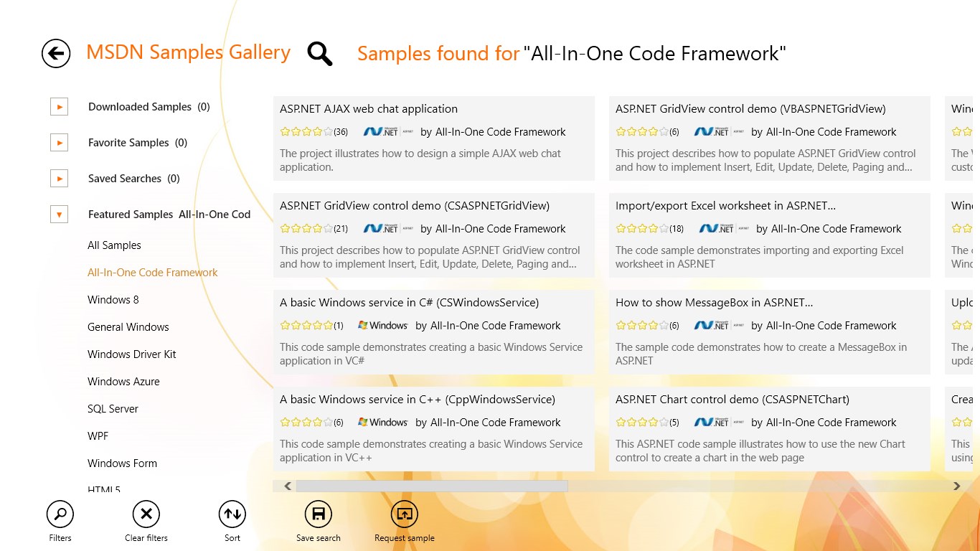Screen dimensions: 980x551
Task: Click horizontal scrollbar left arrow
Action: pyautogui.click(x=288, y=486)
